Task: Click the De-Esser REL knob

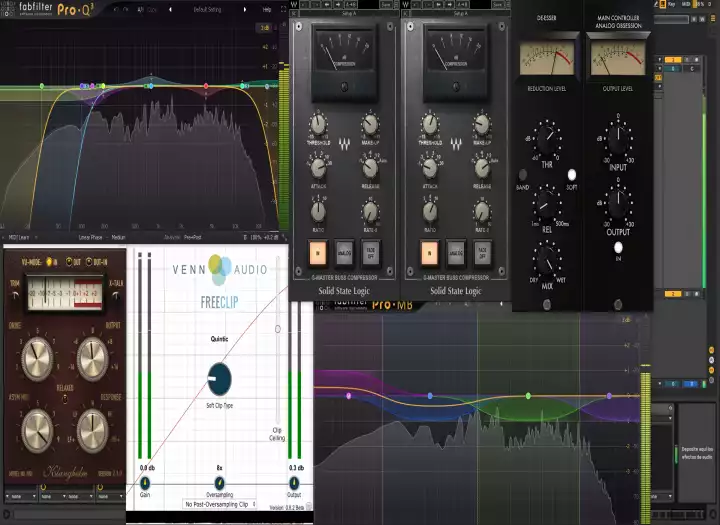Action: tap(547, 204)
